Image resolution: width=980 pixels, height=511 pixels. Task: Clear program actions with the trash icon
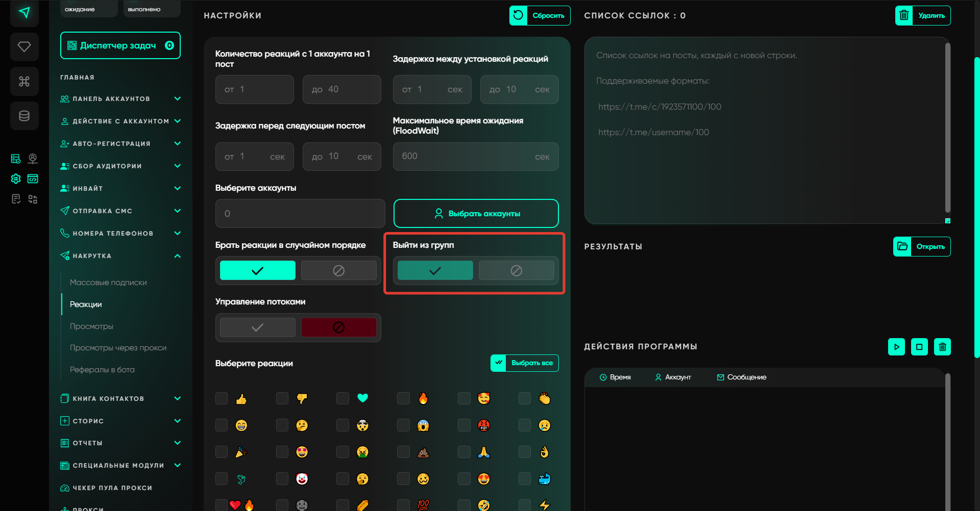tap(942, 347)
